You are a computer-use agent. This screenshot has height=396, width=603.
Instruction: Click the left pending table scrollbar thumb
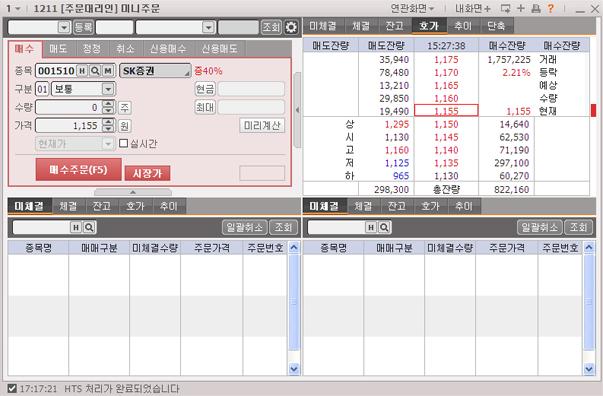coord(294,302)
